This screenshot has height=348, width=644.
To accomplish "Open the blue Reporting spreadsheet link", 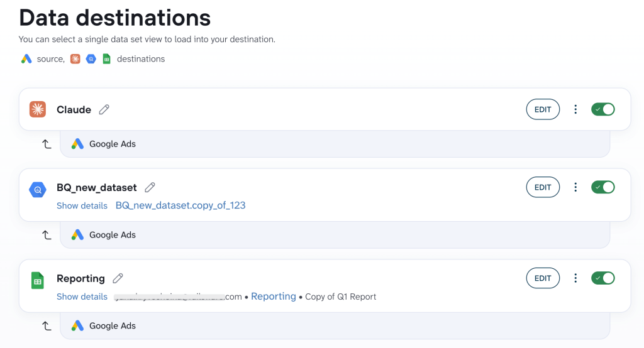I will tap(273, 296).
